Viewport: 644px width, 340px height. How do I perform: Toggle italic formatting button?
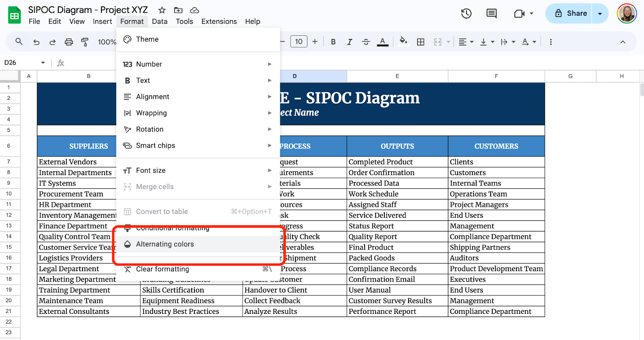tap(349, 42)
